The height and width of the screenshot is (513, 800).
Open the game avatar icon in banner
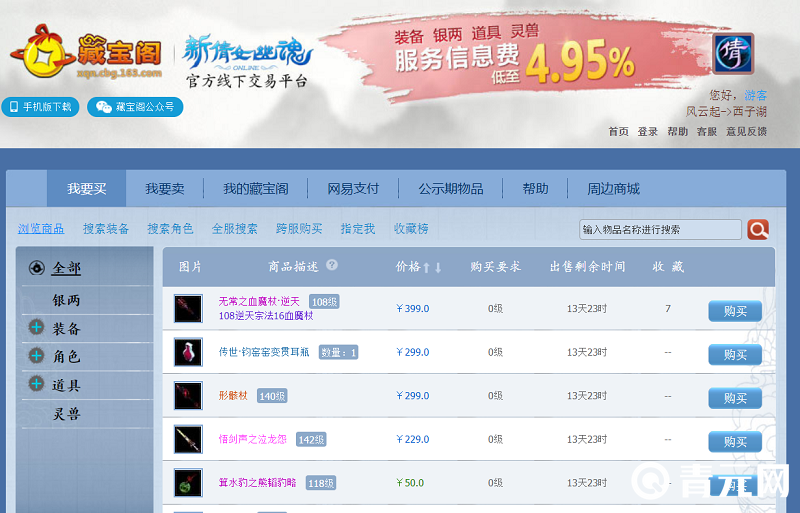(733, 54)
